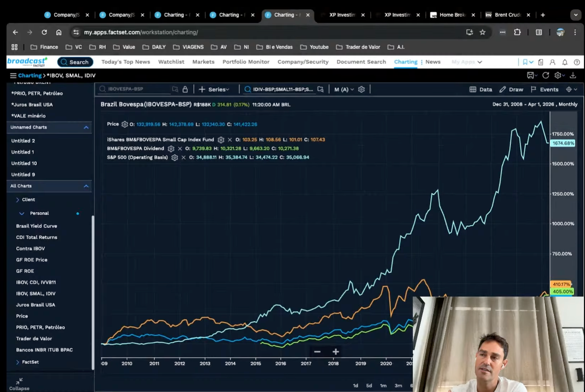Open Document Search tab

[361, 62]
